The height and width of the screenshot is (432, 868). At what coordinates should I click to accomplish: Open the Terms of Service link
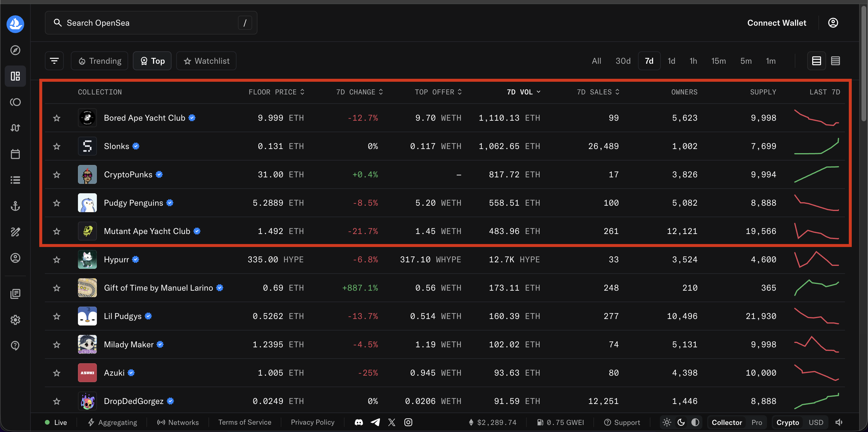[x=245, y=422]
